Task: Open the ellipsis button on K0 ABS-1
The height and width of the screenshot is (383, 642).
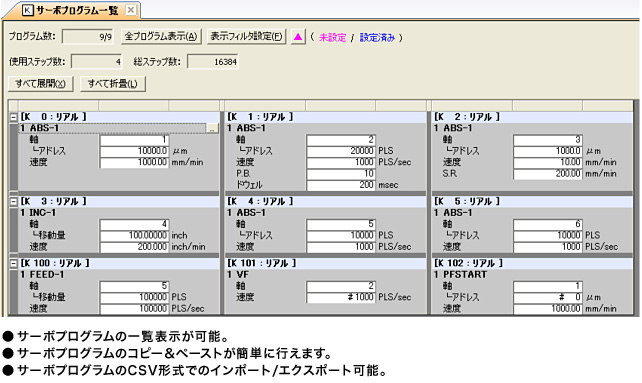Action: coord(212,129)
